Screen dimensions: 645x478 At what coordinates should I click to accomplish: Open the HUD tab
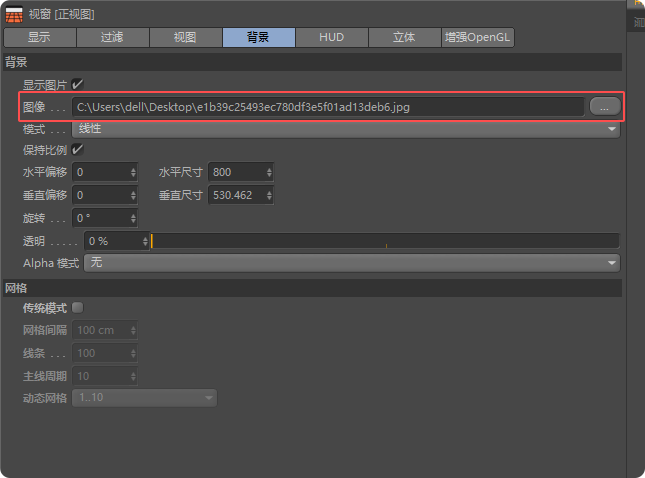[332, 37]
